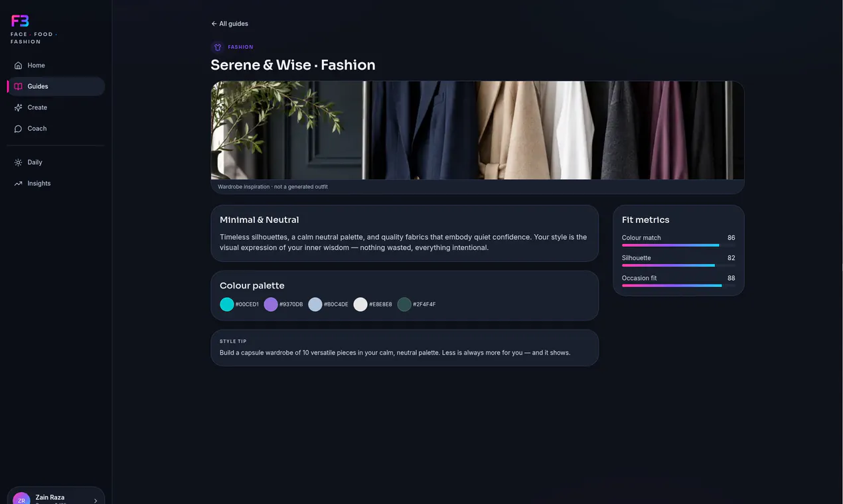
Task: Click the Occasion fit score 88
Action: tap(731, 278)
